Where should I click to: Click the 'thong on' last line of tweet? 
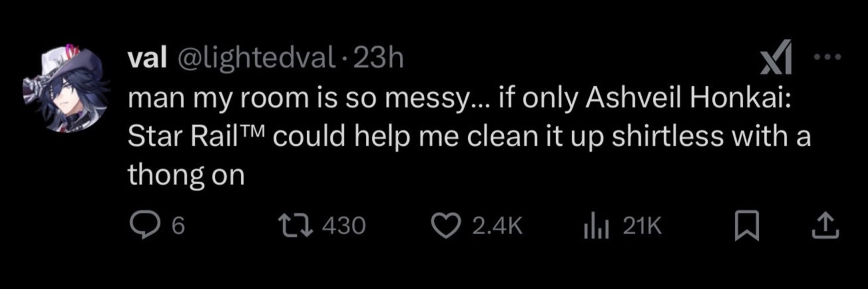click(x=186, y=175)
